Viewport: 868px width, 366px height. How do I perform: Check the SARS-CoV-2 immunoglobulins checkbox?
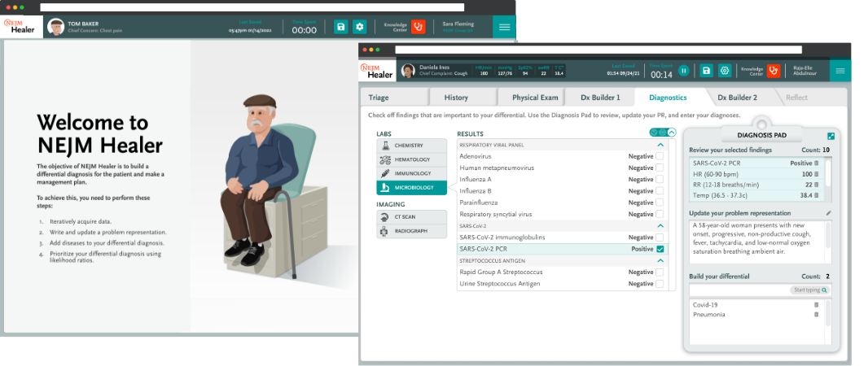click(660, 237)
